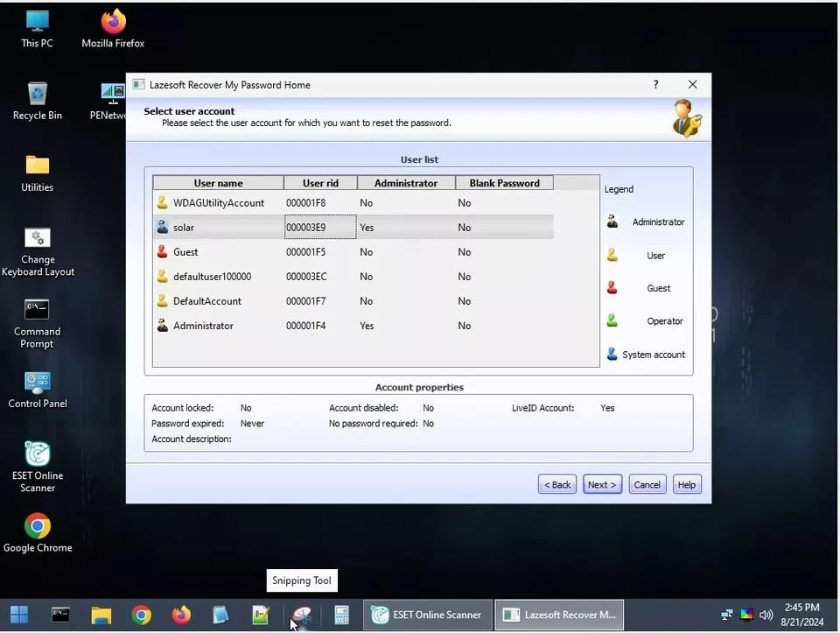The image size is (840, 633).
Task: Click the Administrator icon in the Legend
Action: coord(612,222)
